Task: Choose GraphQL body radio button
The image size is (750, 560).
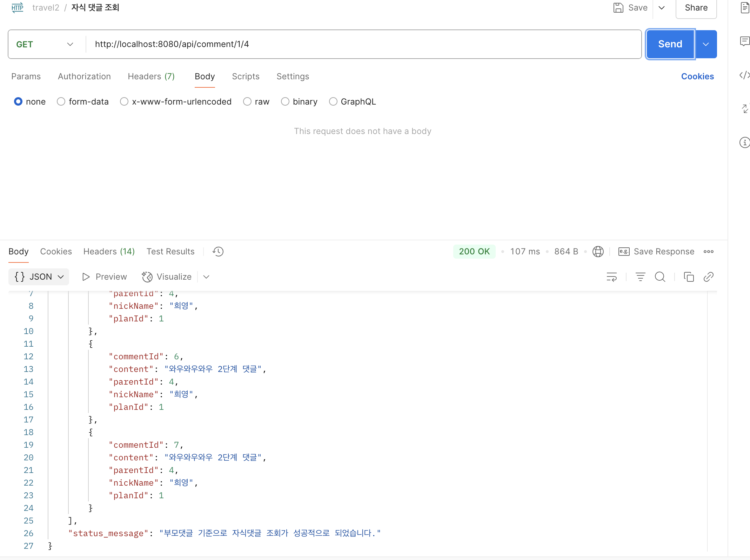Action: [x=333, y=102]
